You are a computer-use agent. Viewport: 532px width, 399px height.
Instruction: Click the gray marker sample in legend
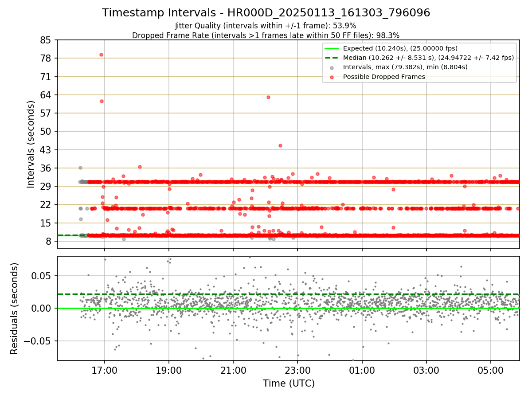pos(332,67)
